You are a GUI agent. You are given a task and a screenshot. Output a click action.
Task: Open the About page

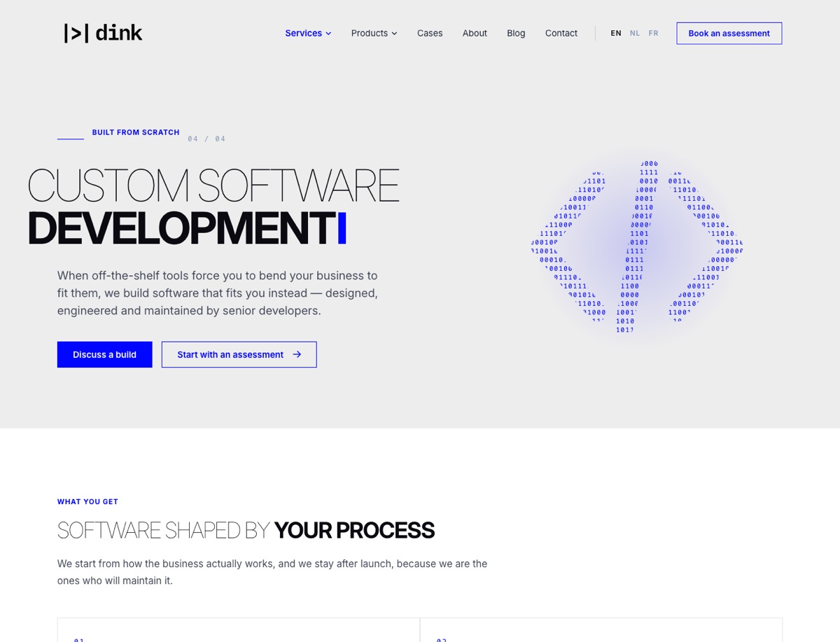475,33
